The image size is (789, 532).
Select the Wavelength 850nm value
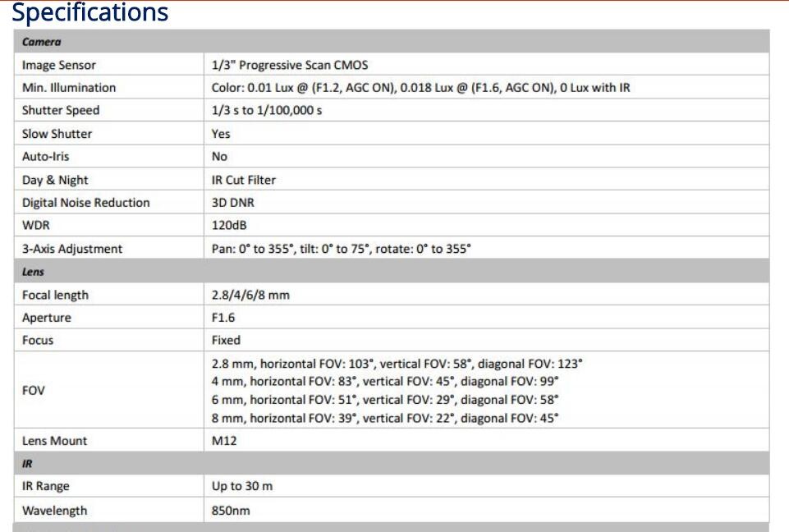point(231,511)
